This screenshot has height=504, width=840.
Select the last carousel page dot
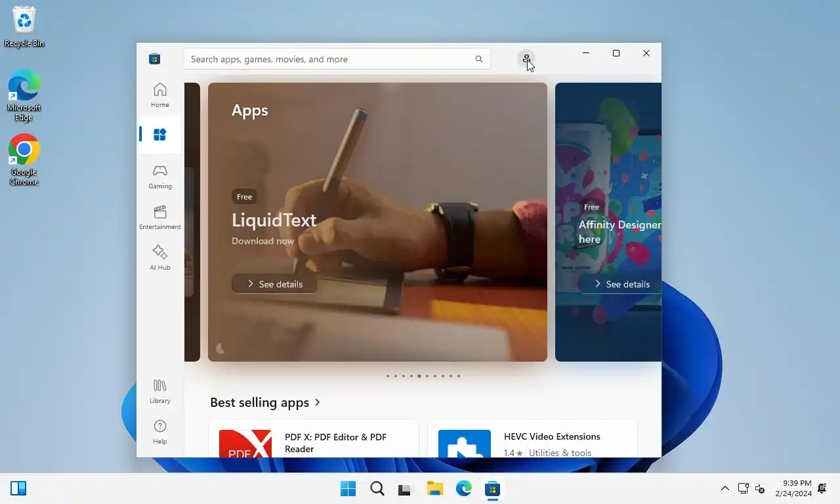pos(459,376)
